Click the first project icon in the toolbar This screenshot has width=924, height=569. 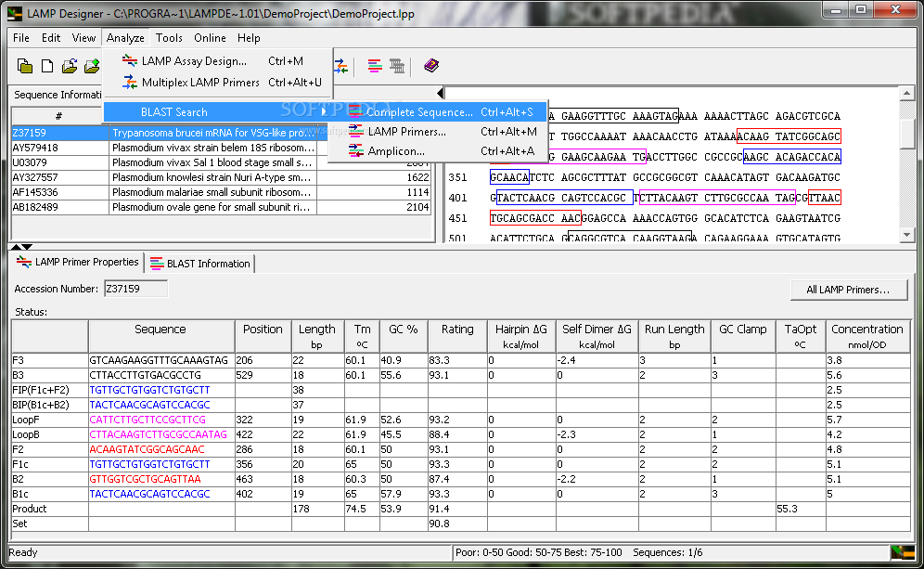coord(26,66)
